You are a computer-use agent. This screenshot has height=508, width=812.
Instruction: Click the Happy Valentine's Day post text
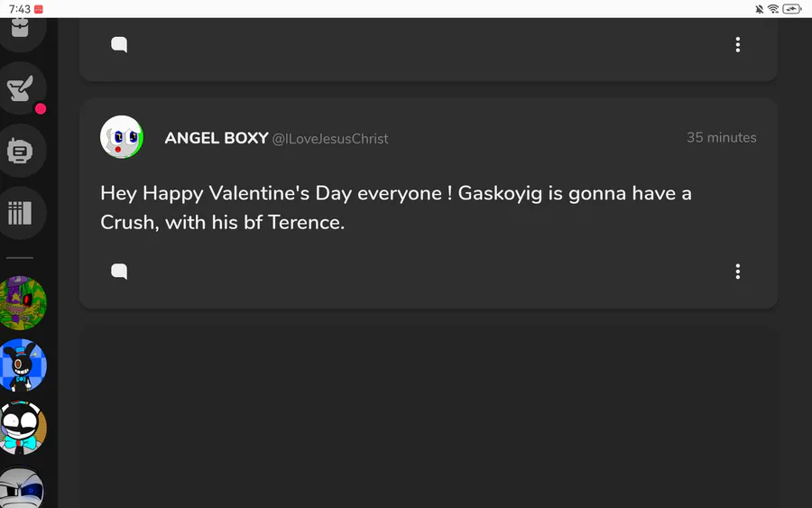(395, 208)
